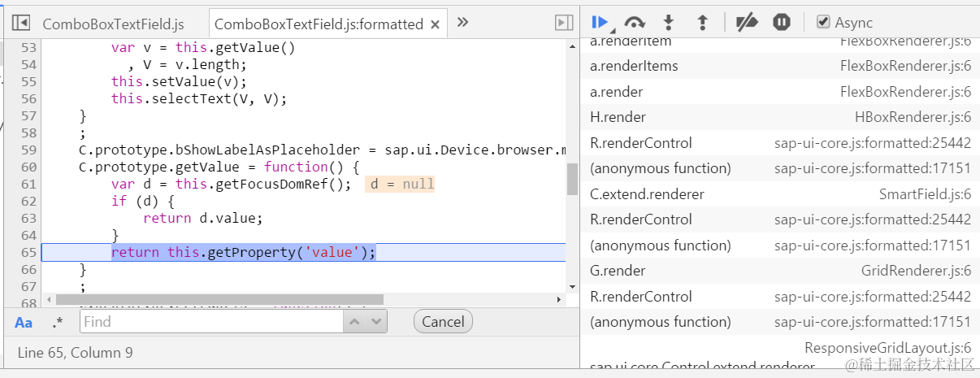Viewport: 980px width, 378px height.
Task: Close the ComboBoxTextField.js:formatted tab
Action: (435, 24)
